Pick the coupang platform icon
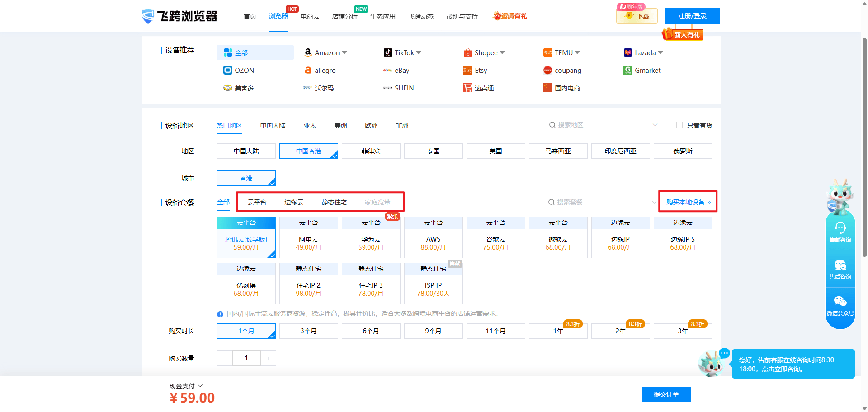 (x=547, y=71)
